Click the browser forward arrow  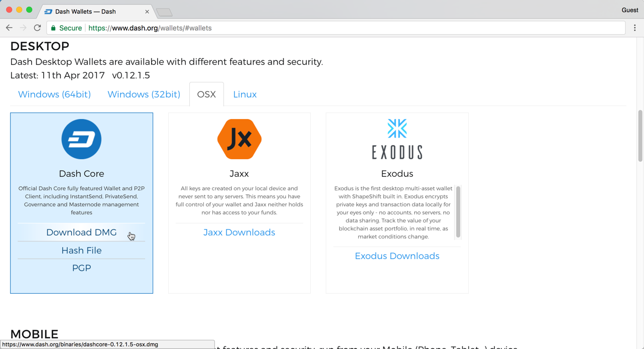click(x=23, y=28)
